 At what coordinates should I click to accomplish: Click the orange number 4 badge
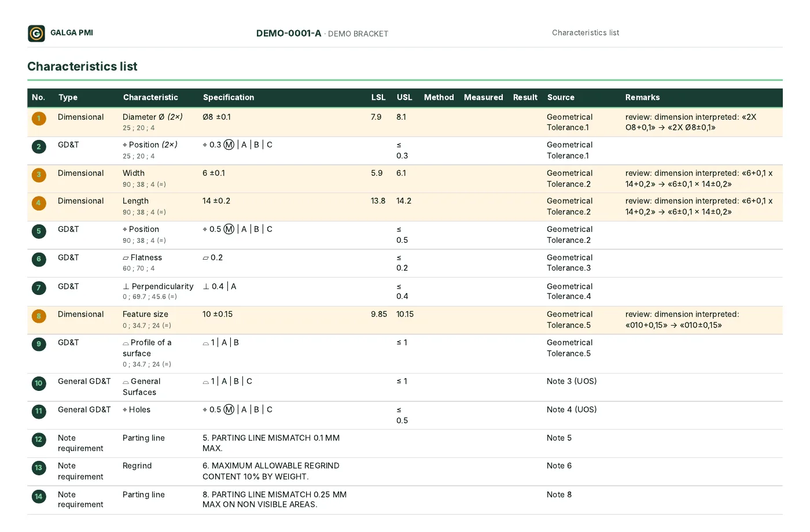tap(39, 203)
